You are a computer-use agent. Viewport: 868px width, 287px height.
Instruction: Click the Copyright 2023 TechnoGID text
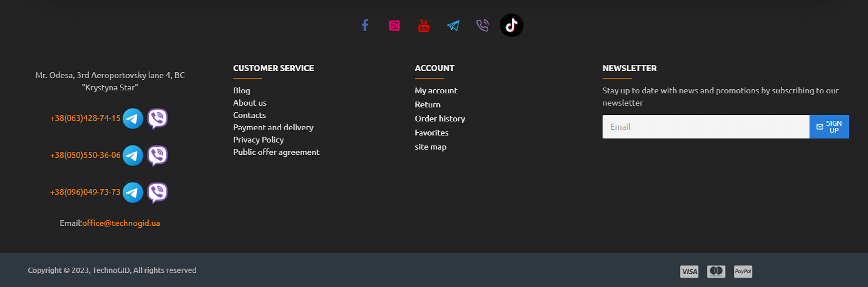tap(112, 270)
